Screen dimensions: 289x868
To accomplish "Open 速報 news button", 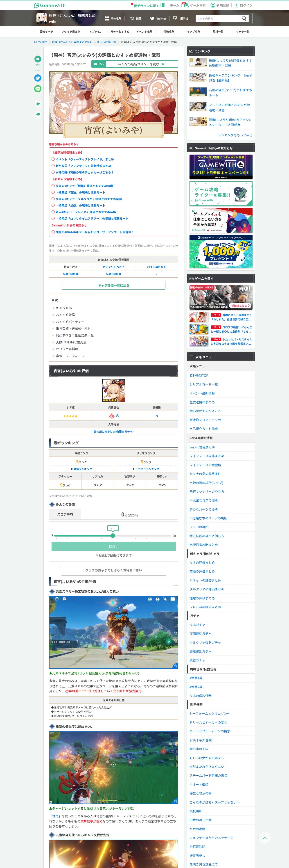I will tap(135, 18).
